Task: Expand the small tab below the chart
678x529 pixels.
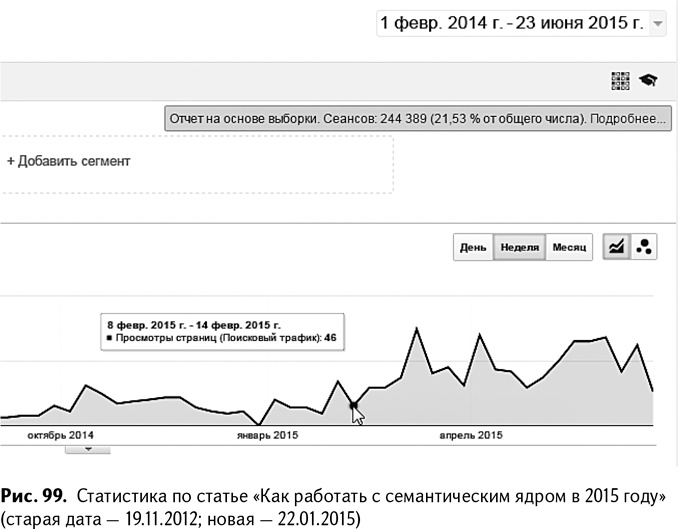Action: coord(89,450)
